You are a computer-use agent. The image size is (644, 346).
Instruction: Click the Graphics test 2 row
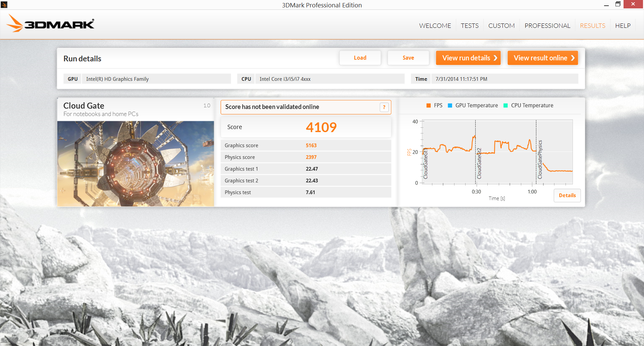tap(306, 180)
